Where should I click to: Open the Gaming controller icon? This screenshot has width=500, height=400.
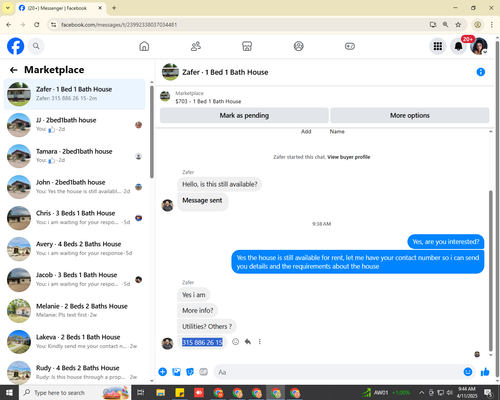[x=350, y=46]
